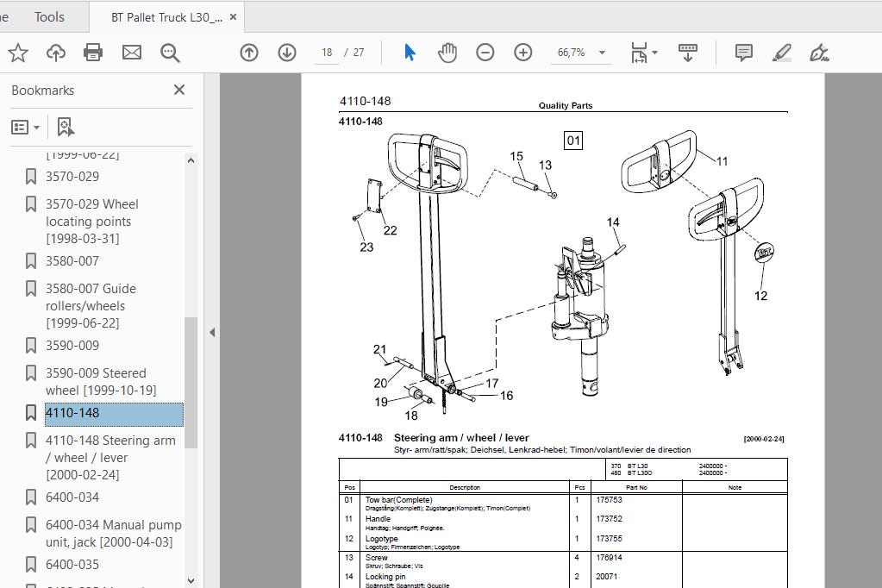Click the 'Locking pin' row description

pos(385,577)
